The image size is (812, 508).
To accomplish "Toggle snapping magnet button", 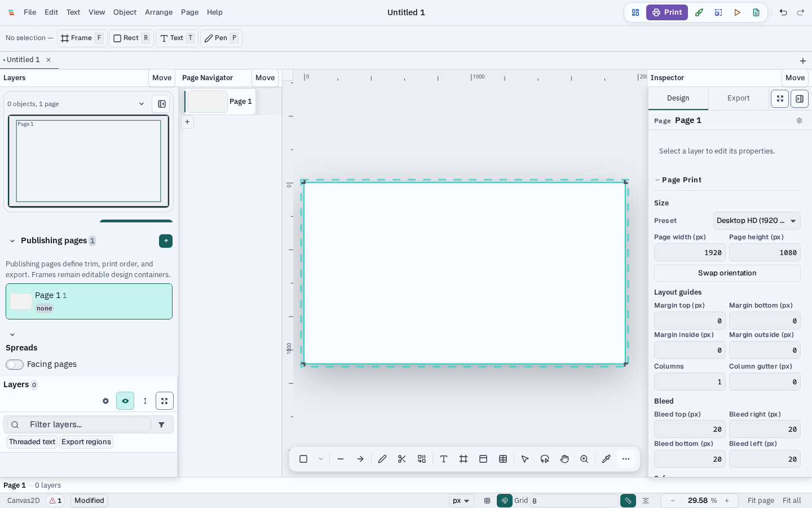I will pyautogui.click(x=505, y=501).
